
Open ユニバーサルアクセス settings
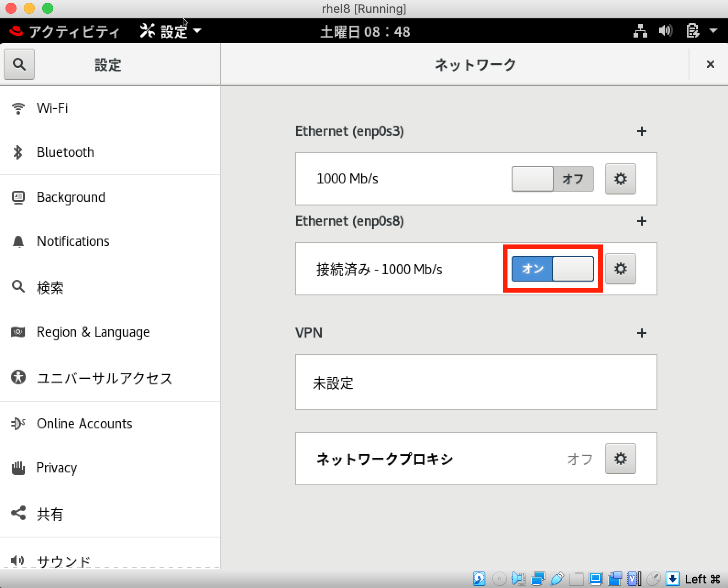(x=110, y=378)
